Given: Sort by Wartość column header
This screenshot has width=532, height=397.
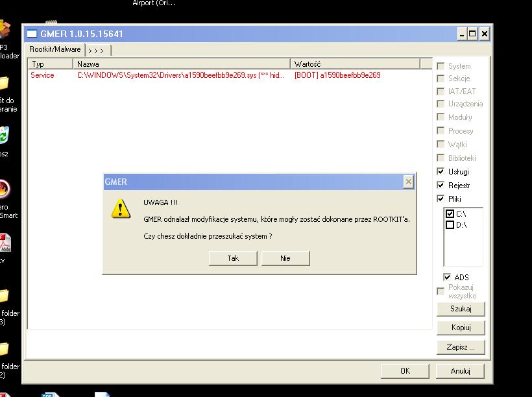Looking at the screenshot, I should [x=355, y=64].
